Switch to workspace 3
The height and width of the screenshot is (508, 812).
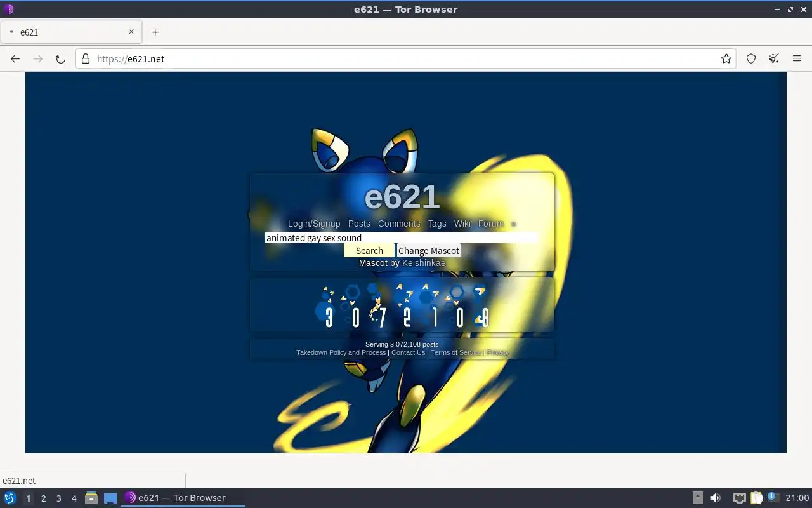(x=58, y=498)
